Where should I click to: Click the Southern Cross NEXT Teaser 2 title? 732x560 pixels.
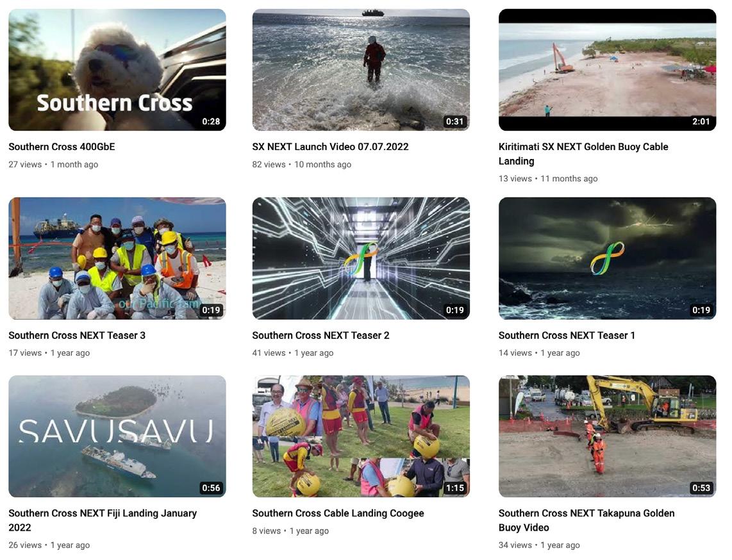point(320,335)
